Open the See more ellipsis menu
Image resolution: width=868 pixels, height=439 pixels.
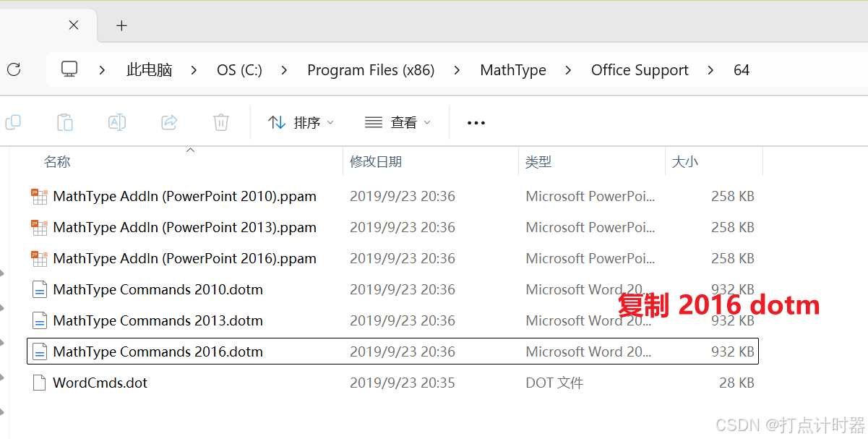(x=476, y=123)
